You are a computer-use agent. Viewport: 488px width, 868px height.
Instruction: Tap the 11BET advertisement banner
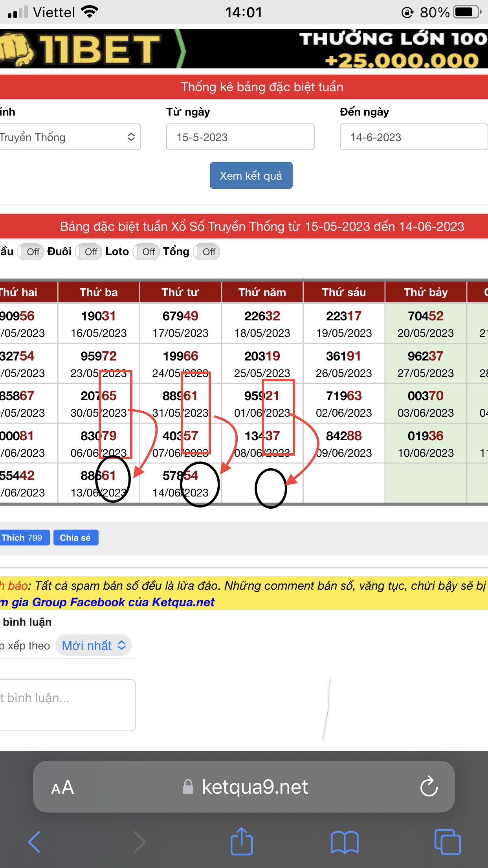tap(244, 49)
